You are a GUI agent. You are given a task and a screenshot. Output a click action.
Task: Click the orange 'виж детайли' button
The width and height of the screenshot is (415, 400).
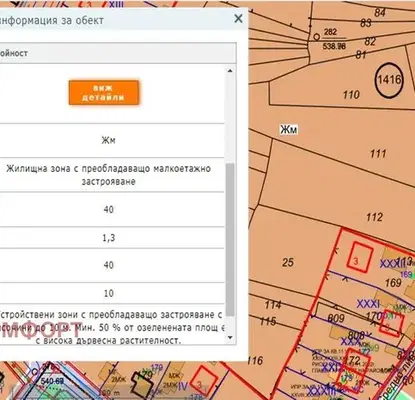[x=104, y=92]
